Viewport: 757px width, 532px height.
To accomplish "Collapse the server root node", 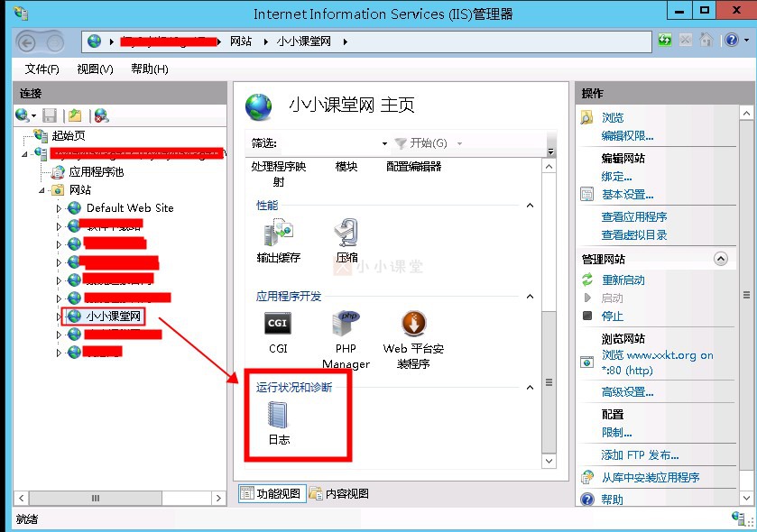I will pos(24,154).
